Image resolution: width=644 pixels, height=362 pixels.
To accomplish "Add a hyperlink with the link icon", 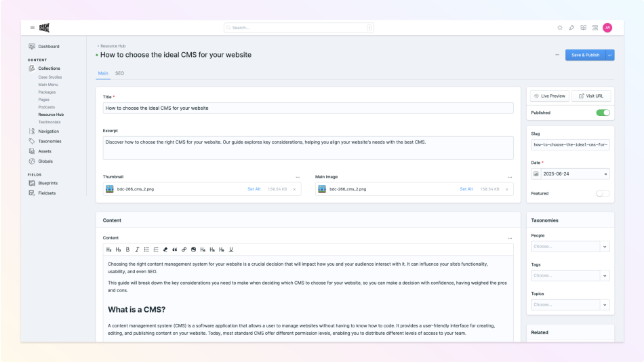I will [x=184, y=249].
